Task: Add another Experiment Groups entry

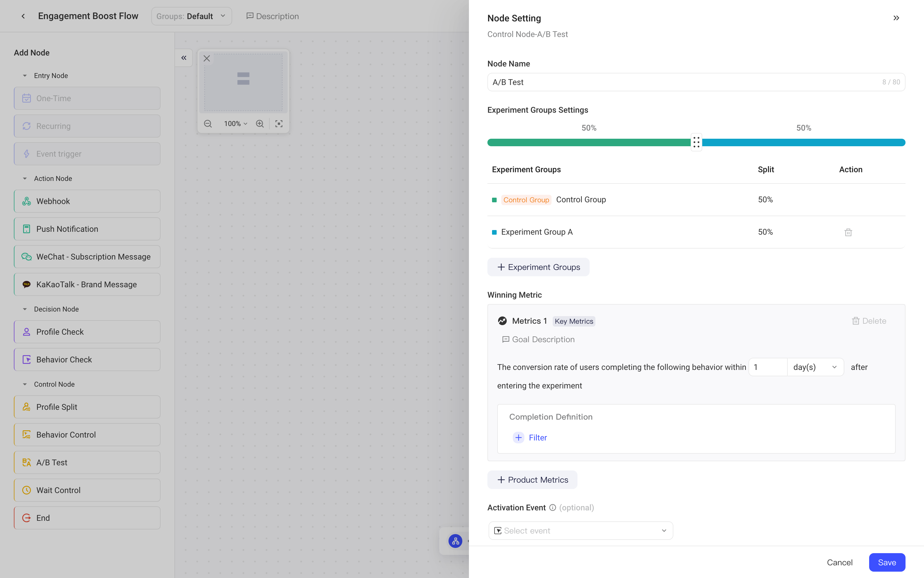Action: (x=538, y=267)
